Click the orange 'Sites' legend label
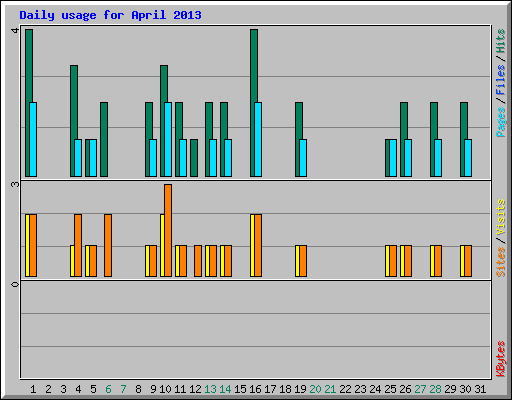This screenshot has height=400, width=512. (x=501, y=262)
